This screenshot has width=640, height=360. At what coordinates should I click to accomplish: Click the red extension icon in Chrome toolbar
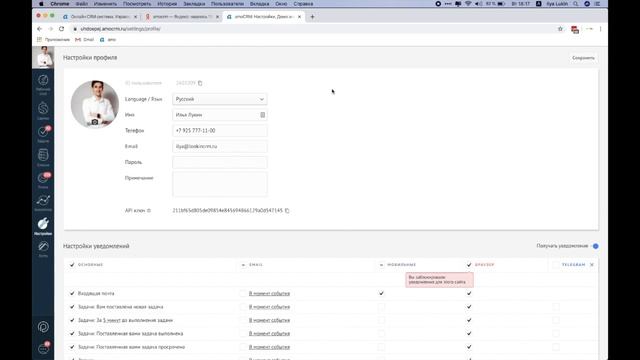pos(575,29)
